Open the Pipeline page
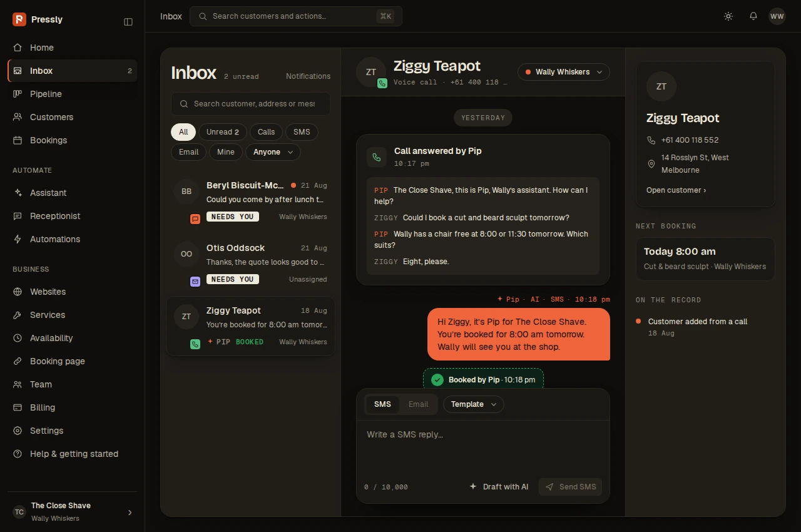This screenshot has height=532, width=801. click(x=73, y=94)
